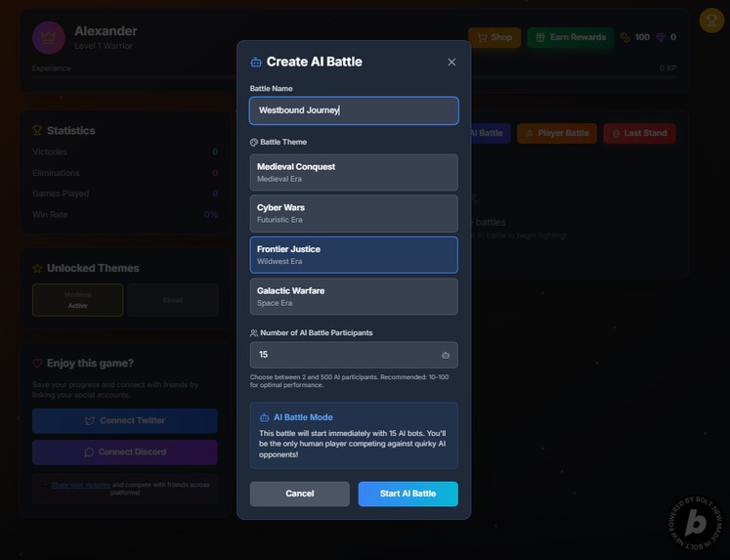
Task: Select the Cyber Wars theme
Action: coord(354,213)
